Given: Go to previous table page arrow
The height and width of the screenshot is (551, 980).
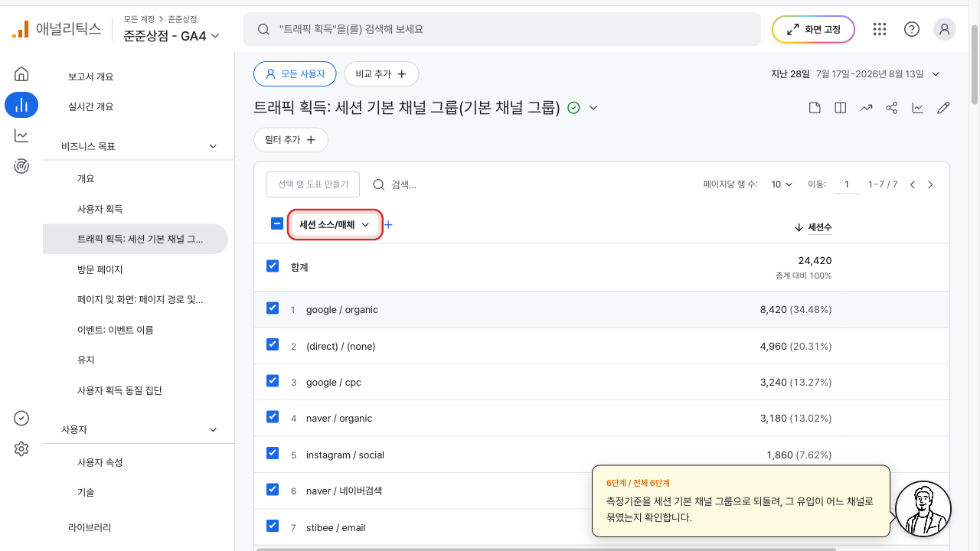Looking at the screenshot, I should [913, 184].
